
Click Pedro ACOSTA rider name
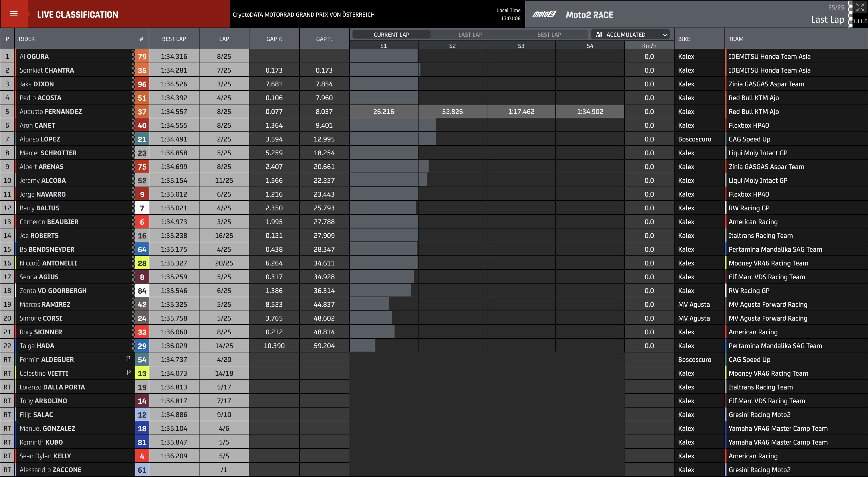(40, 98)
